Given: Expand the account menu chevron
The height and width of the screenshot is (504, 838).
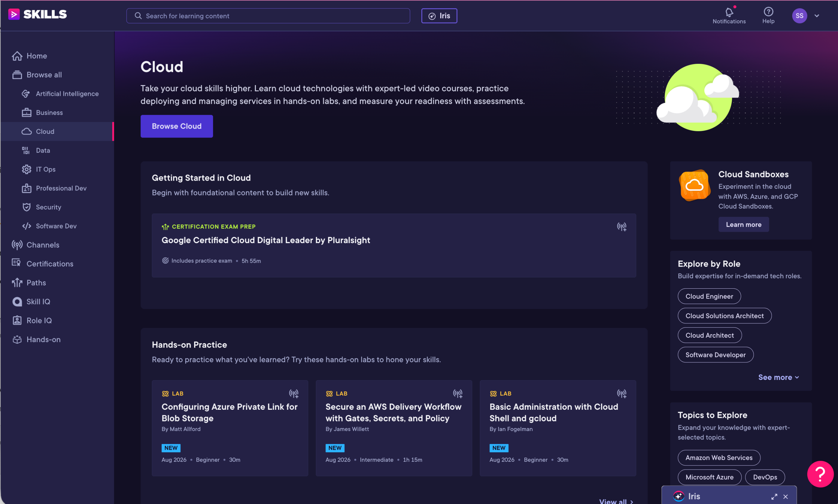Looking at the screenshot, I should [x=817, y=16].
